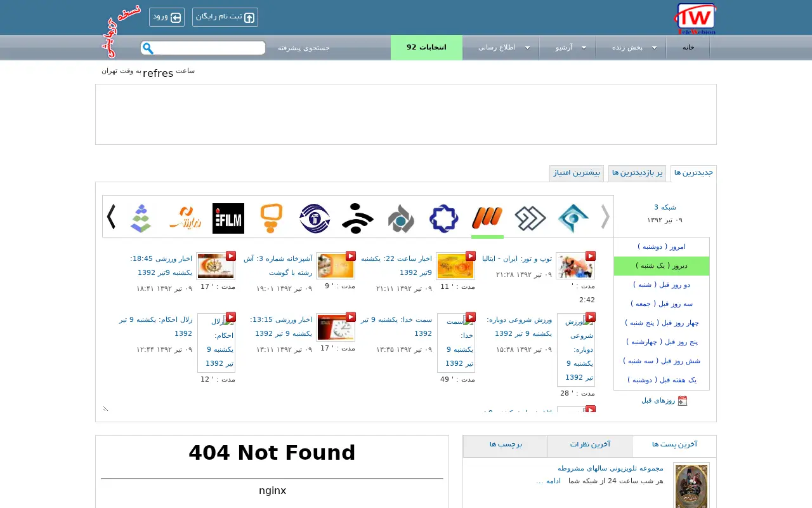Switch to the جدیدترین ها tab
The height and width of the screenshot is (508, 812).
pyautogui.click(x=693, y=173)
